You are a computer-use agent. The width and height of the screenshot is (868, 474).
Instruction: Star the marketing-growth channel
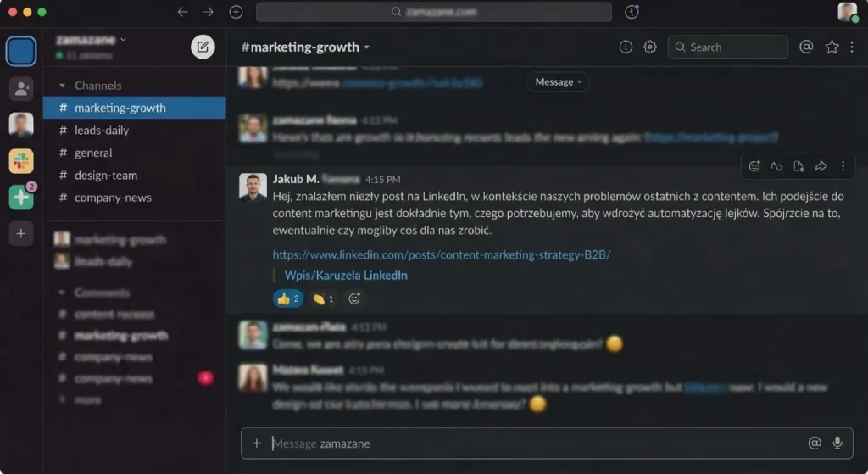coord(832,47)
